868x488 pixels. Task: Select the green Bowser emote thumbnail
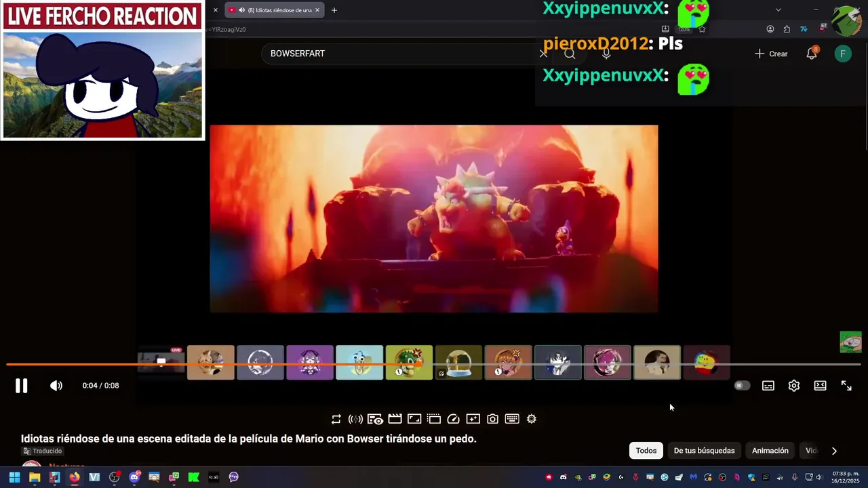(409, 362)
